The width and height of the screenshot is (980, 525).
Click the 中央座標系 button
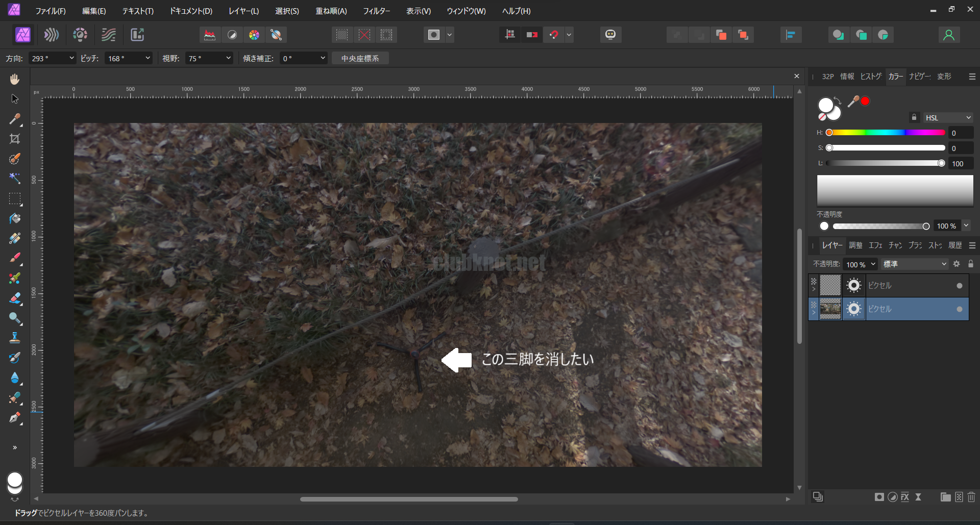[360, 59]
